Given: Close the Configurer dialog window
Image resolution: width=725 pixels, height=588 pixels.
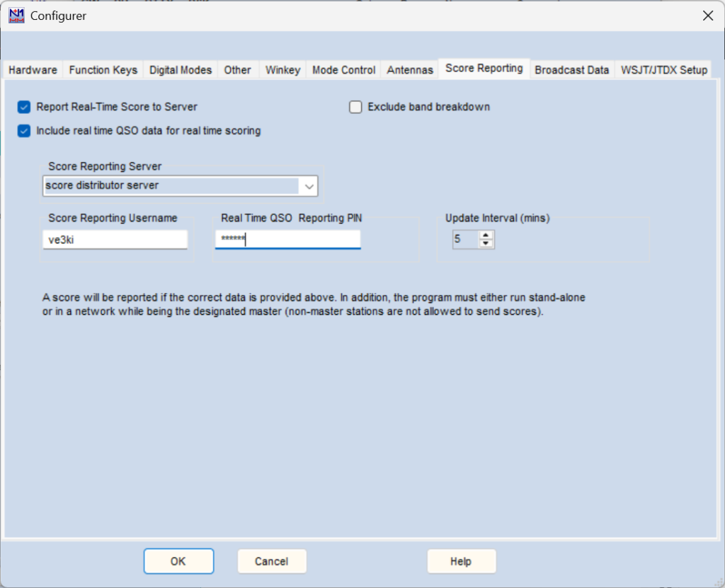Looking at the screenshot, I should [x=707, y=16].
